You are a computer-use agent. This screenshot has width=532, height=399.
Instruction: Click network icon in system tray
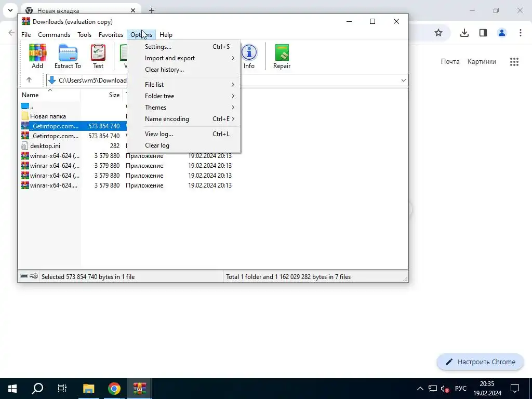[x=433, y=389]
